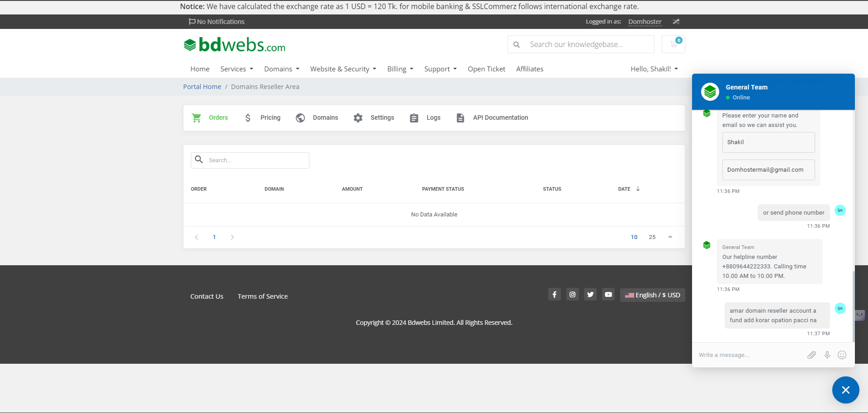This screenshot has height=413, width=868.
Task: Sort by the DOMAIN column header
Action: point(274,189)
